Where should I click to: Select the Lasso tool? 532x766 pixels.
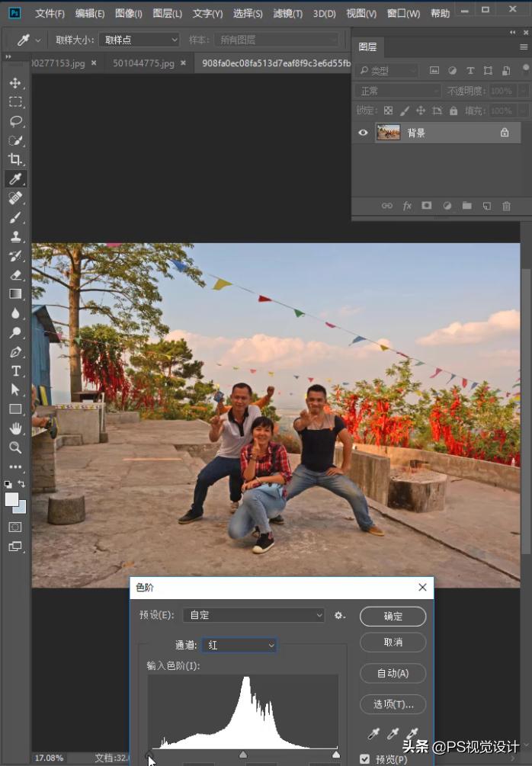coord(15,121)
